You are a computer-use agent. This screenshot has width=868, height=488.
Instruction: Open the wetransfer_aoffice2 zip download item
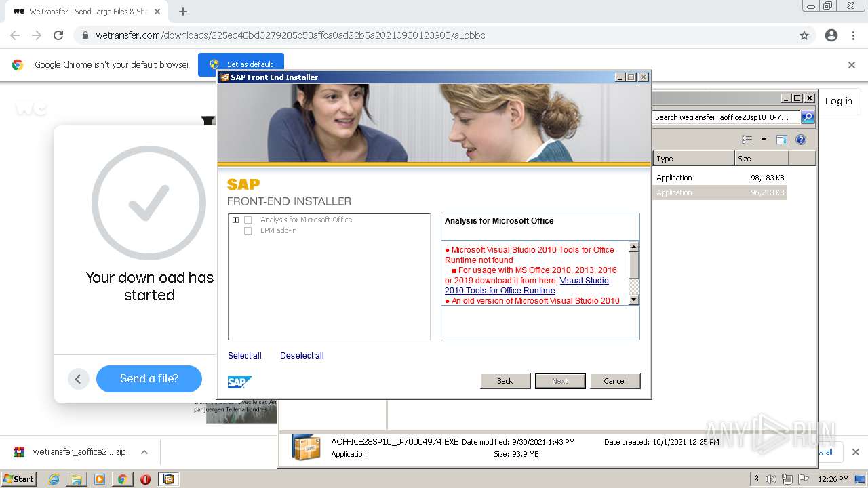click(x=79, y=452)
